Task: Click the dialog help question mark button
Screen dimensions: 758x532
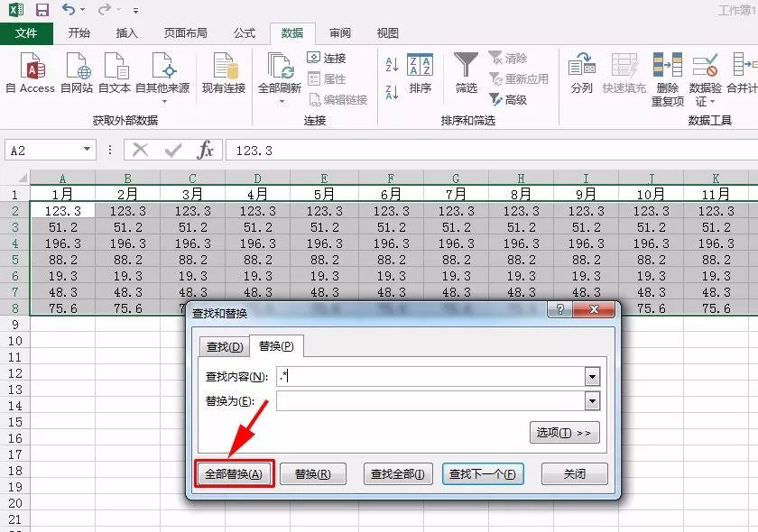Action: (559, 309)
